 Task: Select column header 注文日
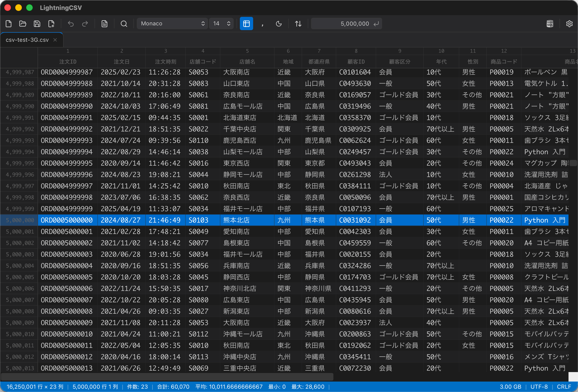(121, 62)
